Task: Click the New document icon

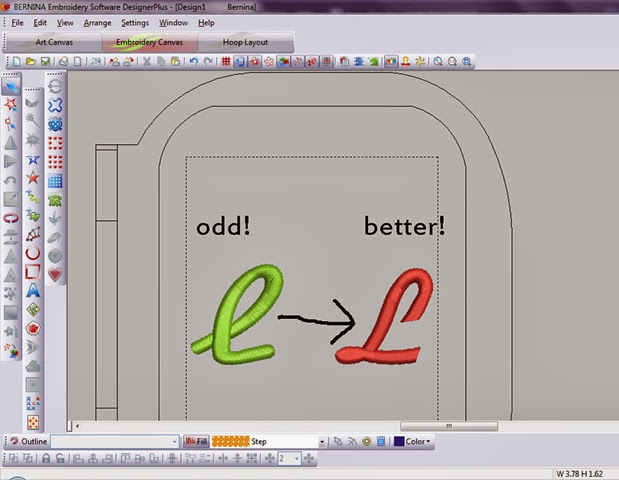Action: coord(17,62)
